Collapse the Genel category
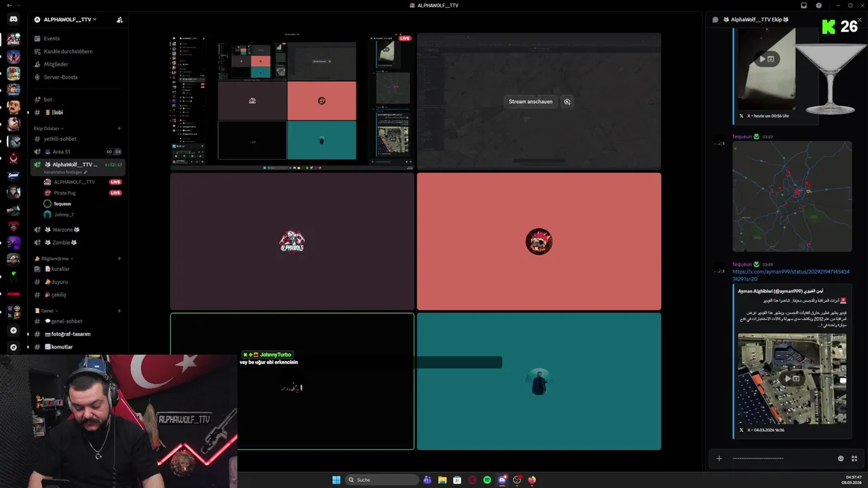This screenshot has width=868, height=488. coord(47,310)
